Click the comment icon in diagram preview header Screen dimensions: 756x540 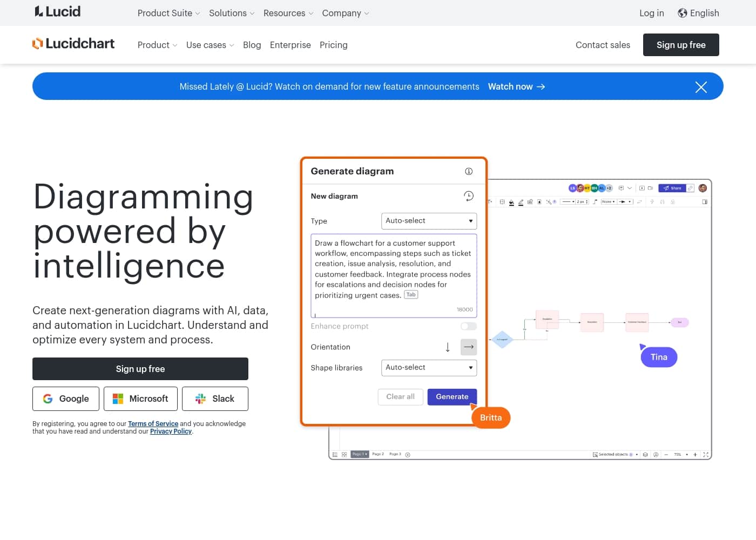point(621,188)
